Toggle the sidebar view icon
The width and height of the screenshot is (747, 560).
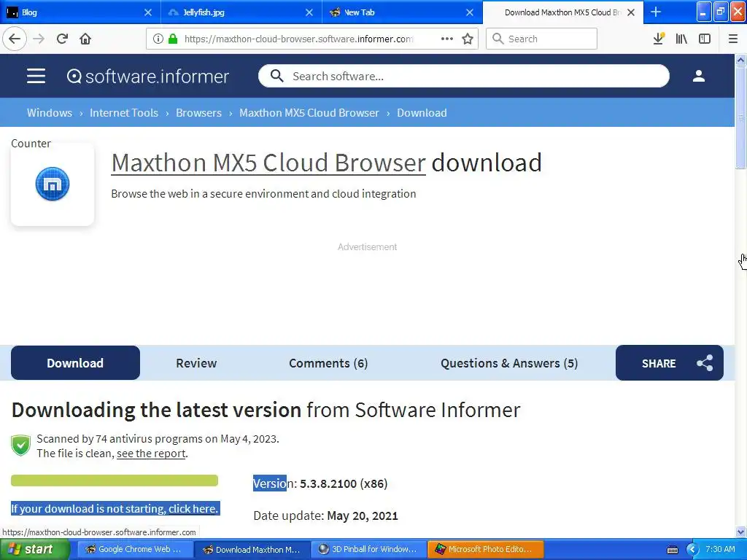point(705,39)
